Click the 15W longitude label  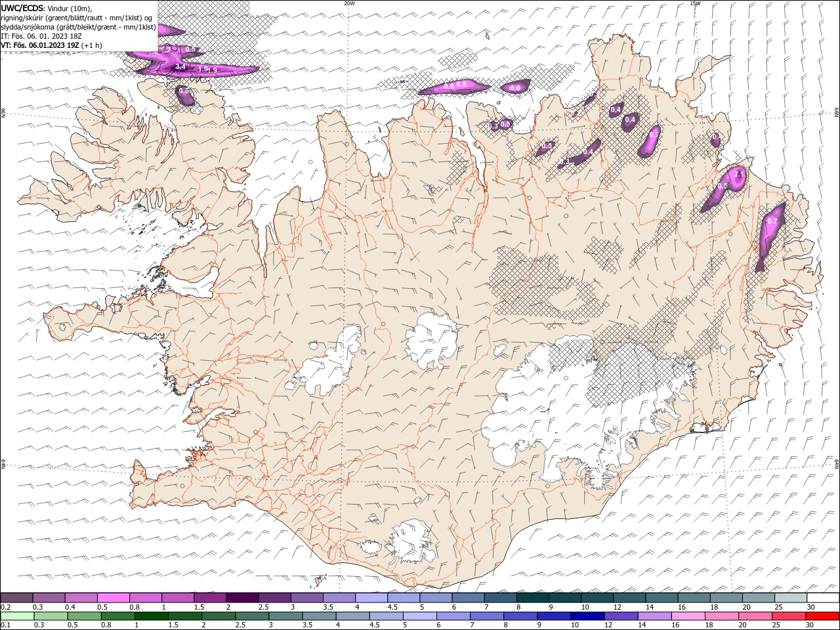695,3
